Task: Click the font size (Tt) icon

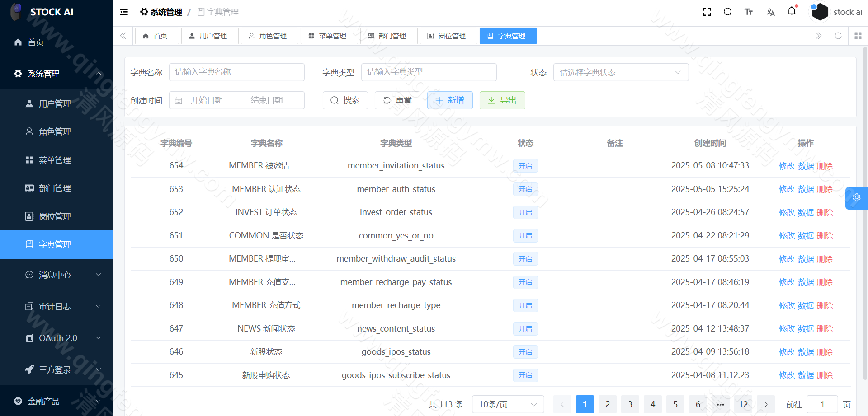Action: point(748,12)
